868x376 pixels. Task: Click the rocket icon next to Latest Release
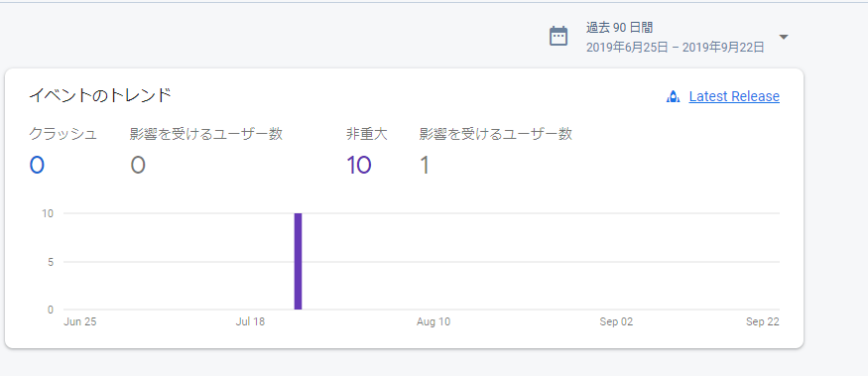coord(673,97)
